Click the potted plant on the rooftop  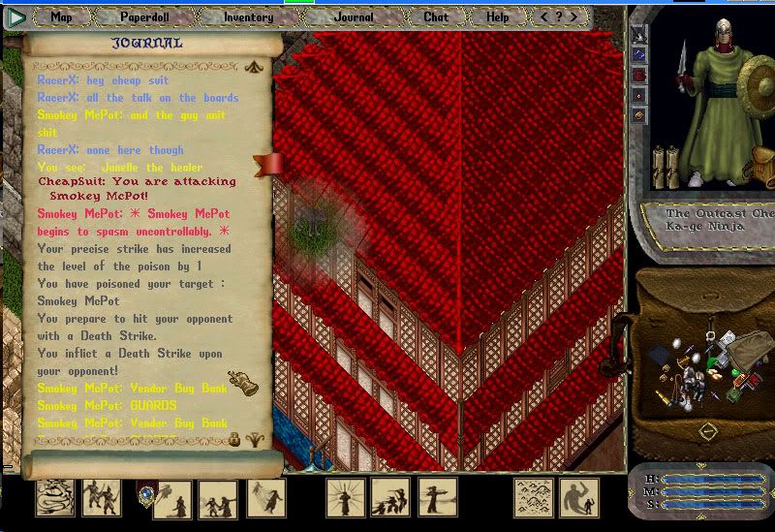tap(311, 233)
